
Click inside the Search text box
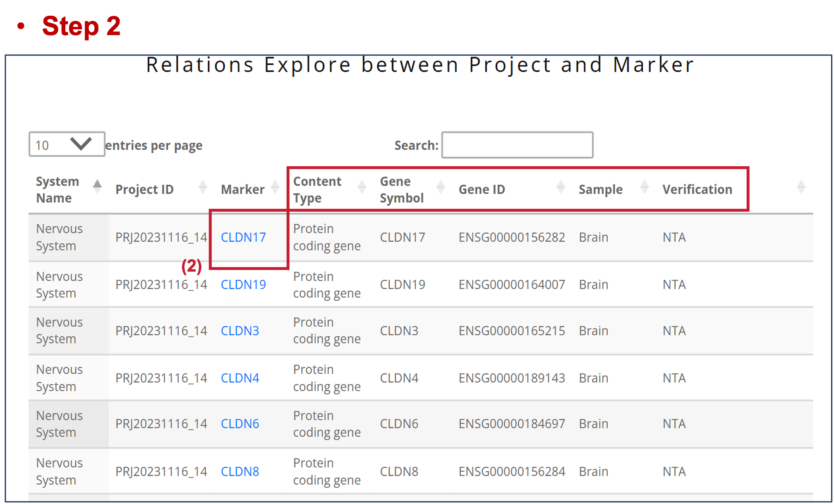[x=517, y=145]
